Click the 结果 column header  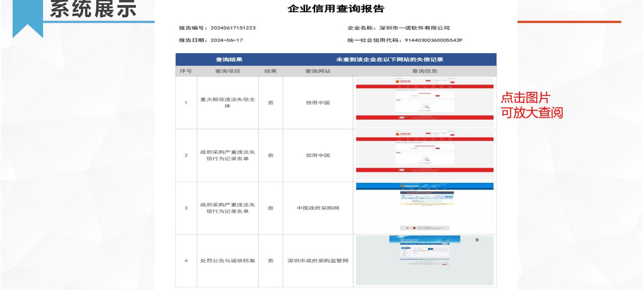(271, 71)
